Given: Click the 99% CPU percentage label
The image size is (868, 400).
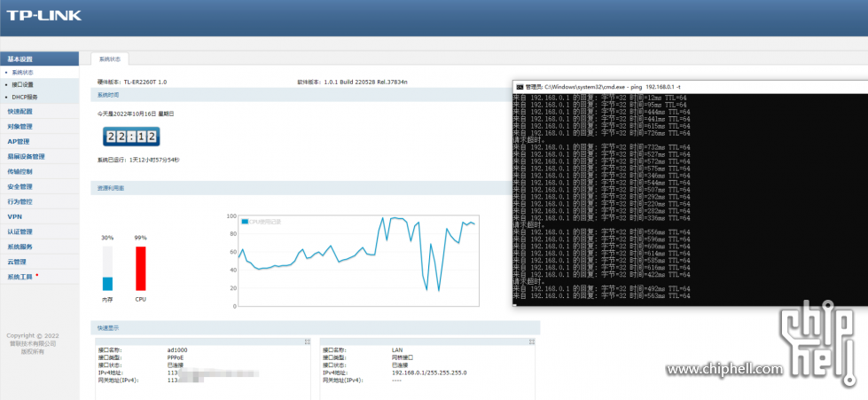Looking at the screenshot, I should click(x=141, y=238).
